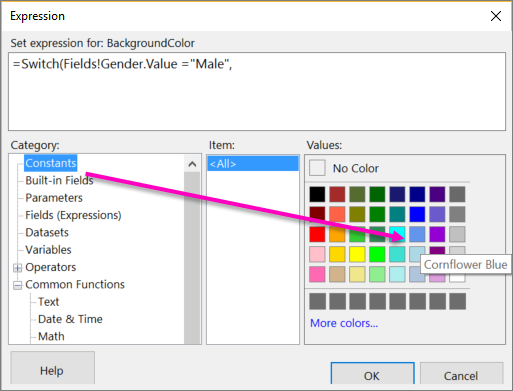Pick the Dark Olive Green swatch in top row
Viewport: 513px width, 391px height.
point(357,194)
